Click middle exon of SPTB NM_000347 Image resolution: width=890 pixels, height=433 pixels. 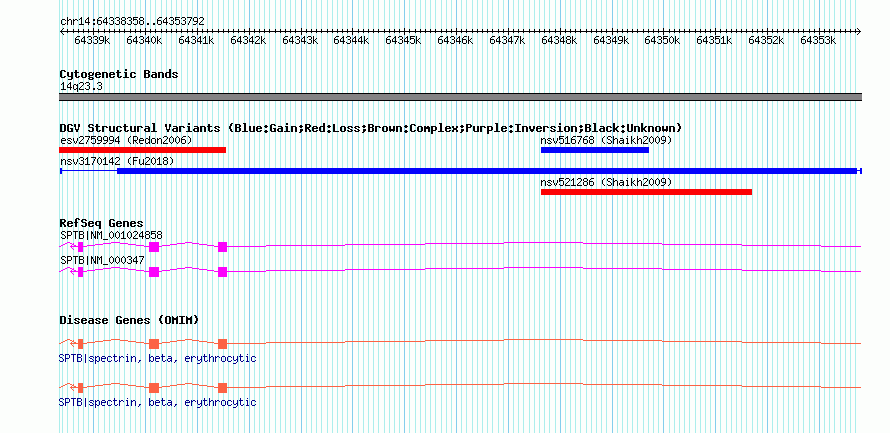click(154, 272)
